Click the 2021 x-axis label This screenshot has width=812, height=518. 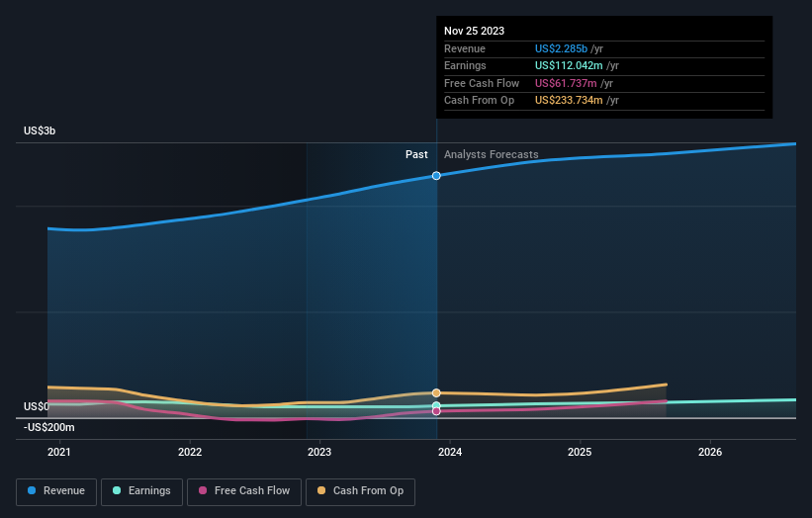[x=59, y=452]
